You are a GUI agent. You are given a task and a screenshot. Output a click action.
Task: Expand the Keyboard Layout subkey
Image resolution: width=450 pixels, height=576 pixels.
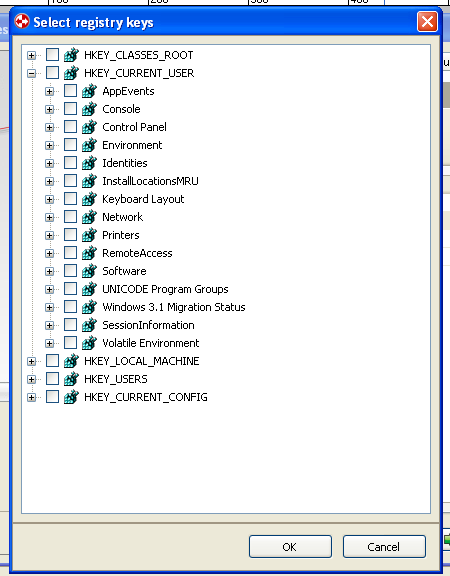click(x=50, y=199)
